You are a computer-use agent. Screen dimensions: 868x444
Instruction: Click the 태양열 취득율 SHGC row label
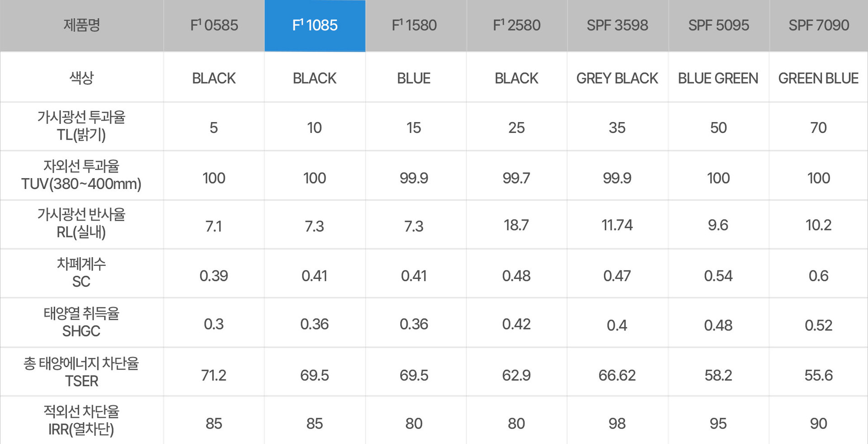pos(81,322)
